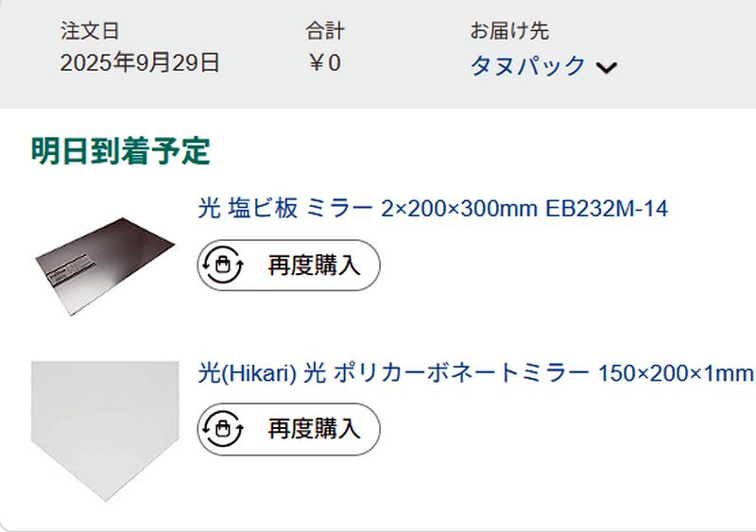The image size is (756, 532).
Task: Click the 合計 label
Action: coord(325,31)
